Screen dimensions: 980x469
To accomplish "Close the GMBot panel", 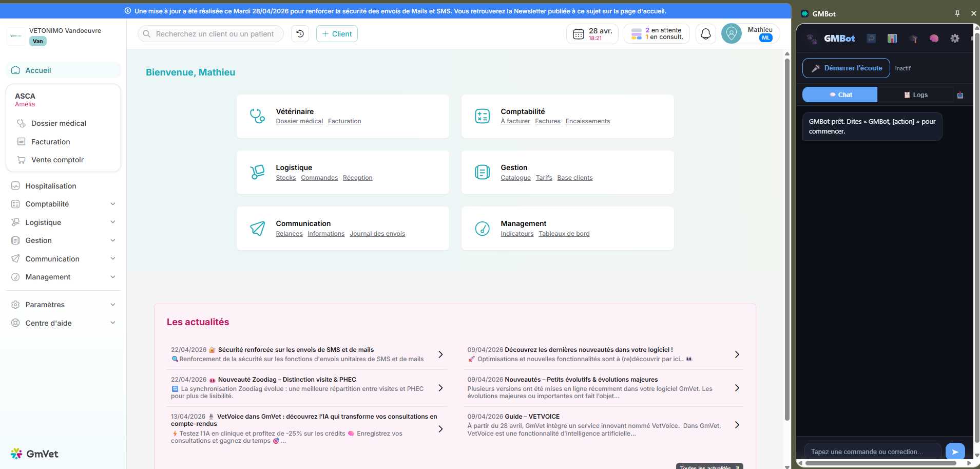I will pos(973,13).
